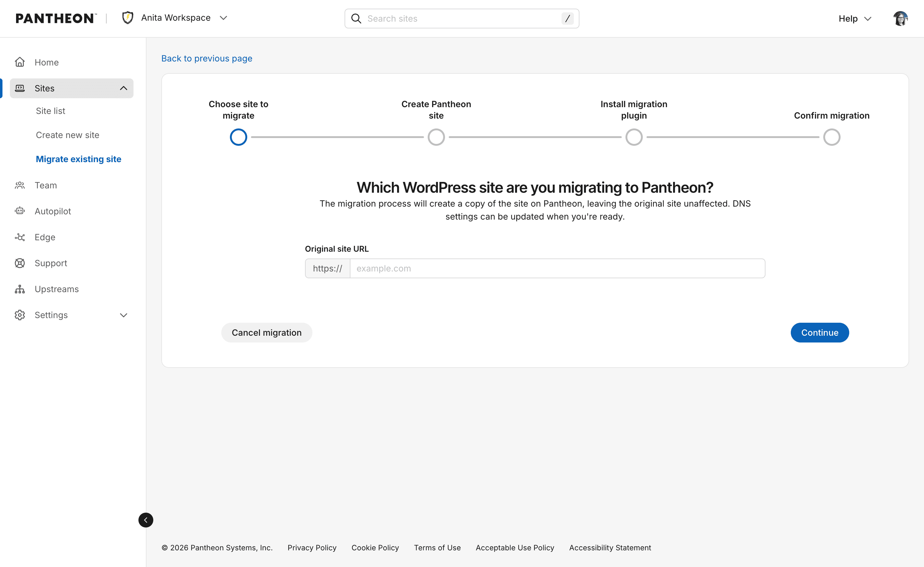Open Create new site
924x567 pixels.
click(x=68, y=135)
